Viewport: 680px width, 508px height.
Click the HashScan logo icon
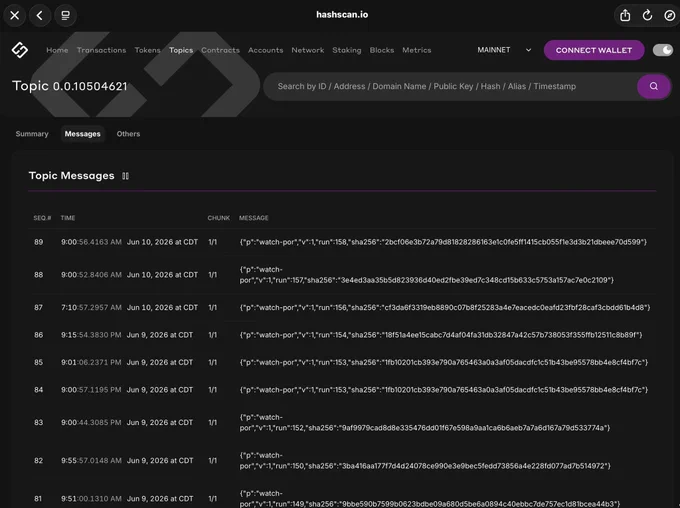point(20,50)
